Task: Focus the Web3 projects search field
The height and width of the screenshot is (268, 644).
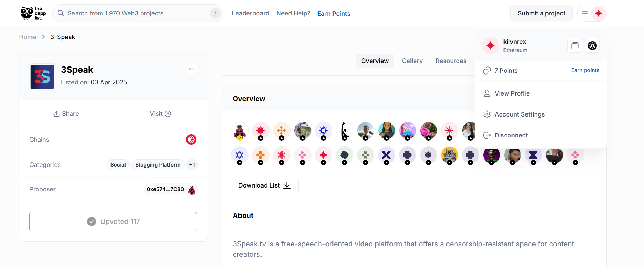Action: point(138,13)
